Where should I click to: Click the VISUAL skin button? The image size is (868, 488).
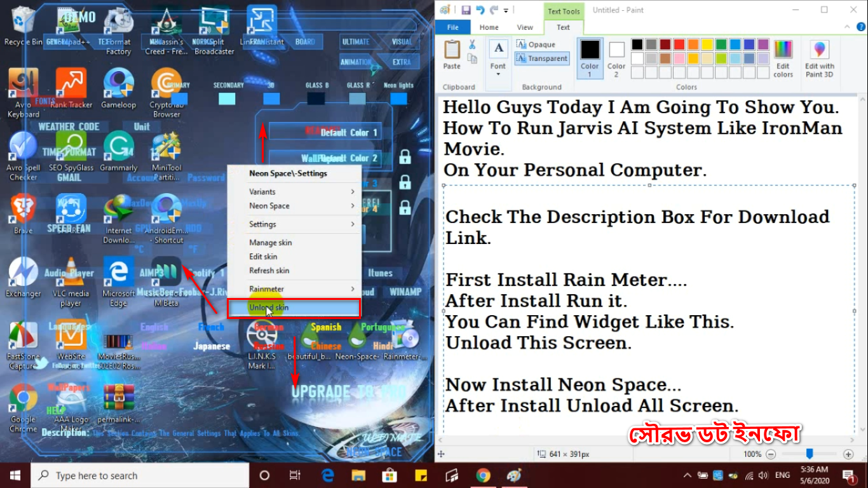(402, 42)
